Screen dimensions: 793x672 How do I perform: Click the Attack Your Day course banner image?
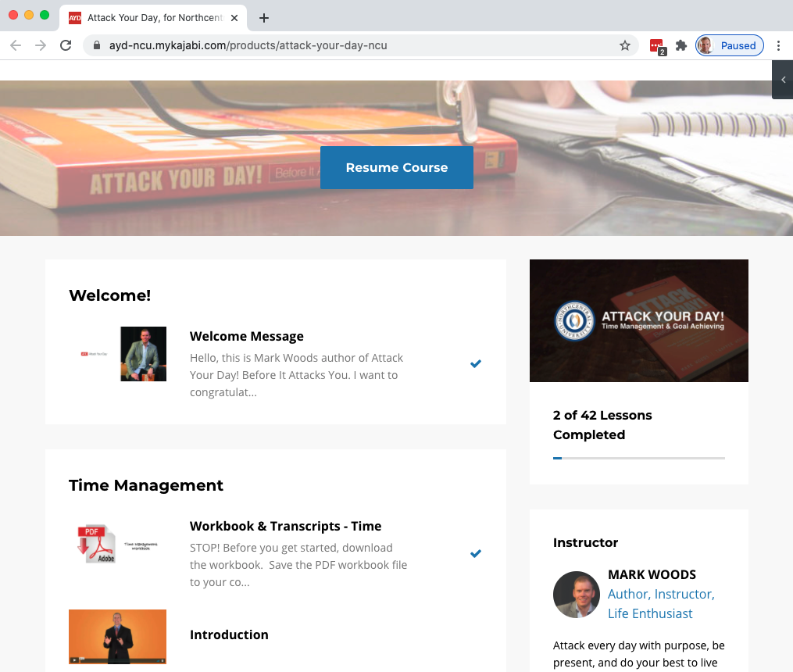click(x=639, y=320)
